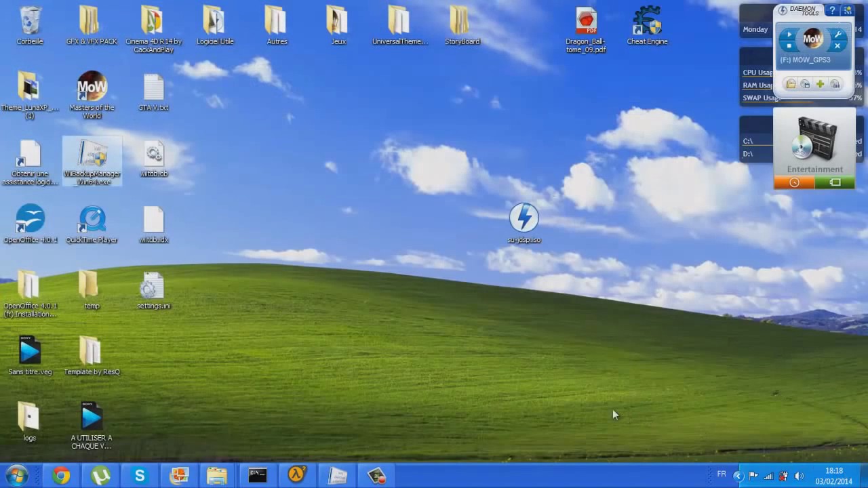
Task: Click DAEMON gadget open folder icon
Action: [x=791, y=84]
